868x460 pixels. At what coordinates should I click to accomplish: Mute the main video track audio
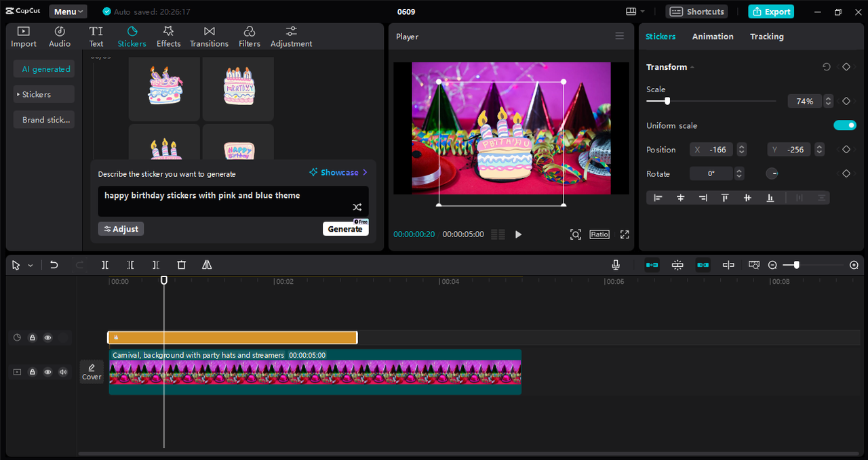click(x=63, y=372)
